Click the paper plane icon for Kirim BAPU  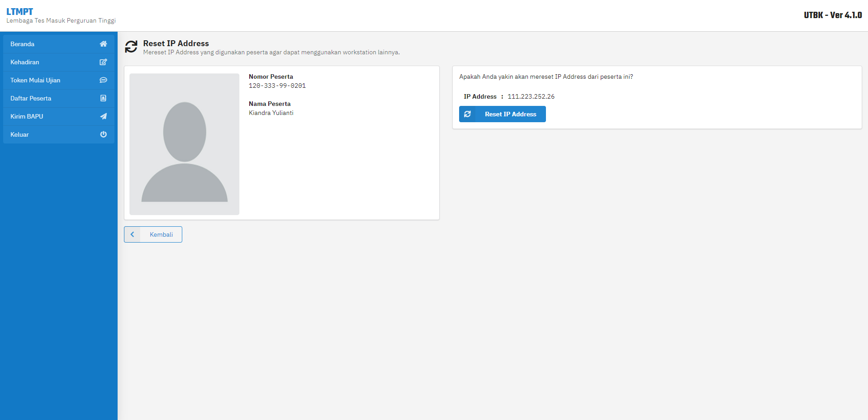[103, 116]
